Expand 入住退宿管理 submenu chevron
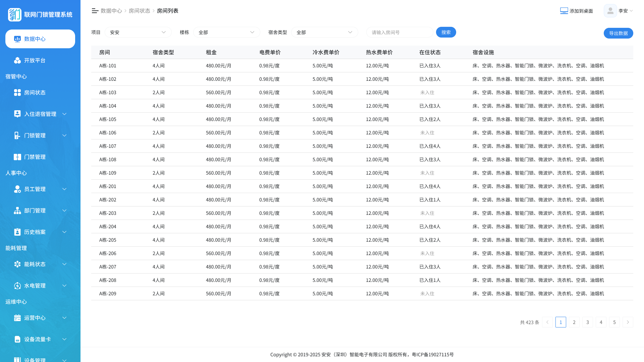 (64, 114)
